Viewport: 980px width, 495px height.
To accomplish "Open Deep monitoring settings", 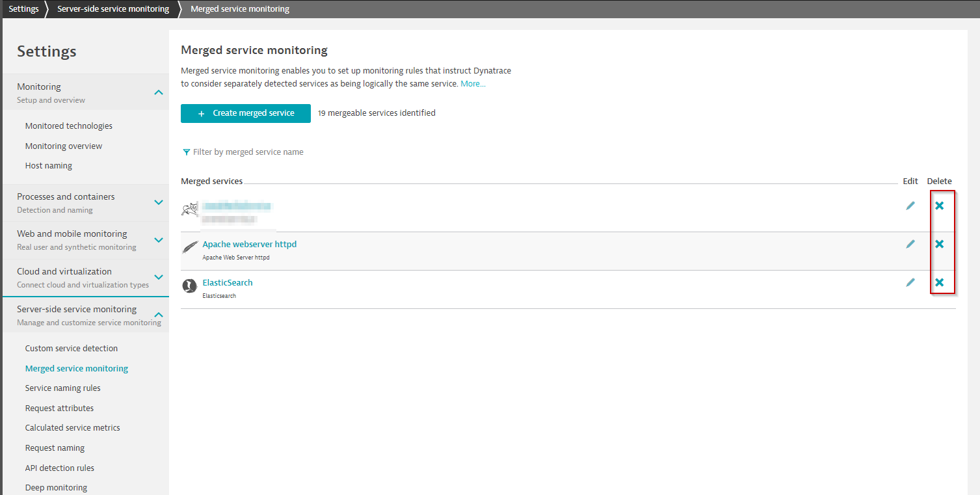I will 56,488.
